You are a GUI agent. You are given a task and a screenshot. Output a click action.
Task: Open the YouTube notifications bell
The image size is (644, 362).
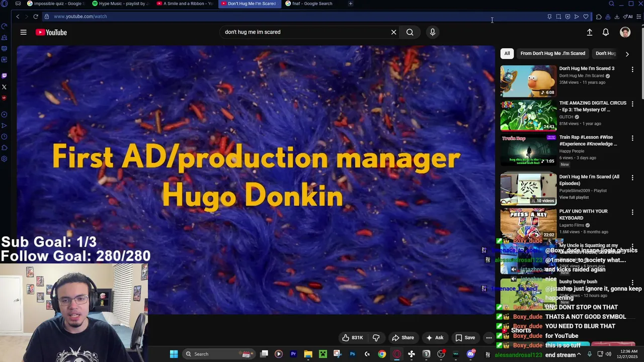tap(606, 32)
